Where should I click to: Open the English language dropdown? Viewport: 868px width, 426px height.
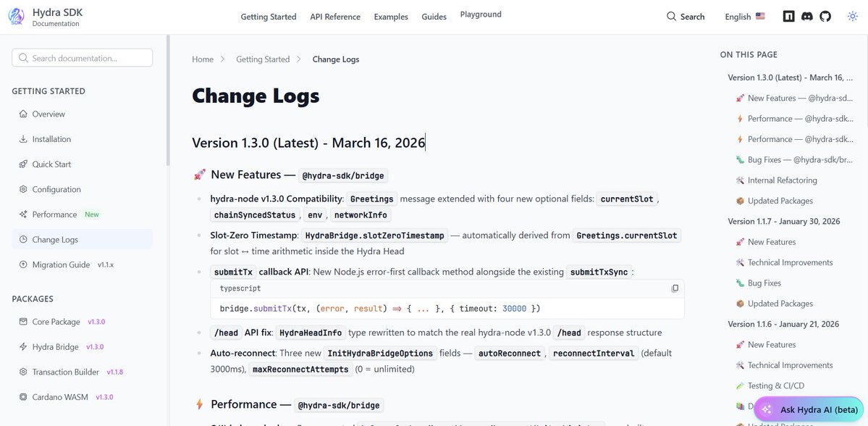744,17
